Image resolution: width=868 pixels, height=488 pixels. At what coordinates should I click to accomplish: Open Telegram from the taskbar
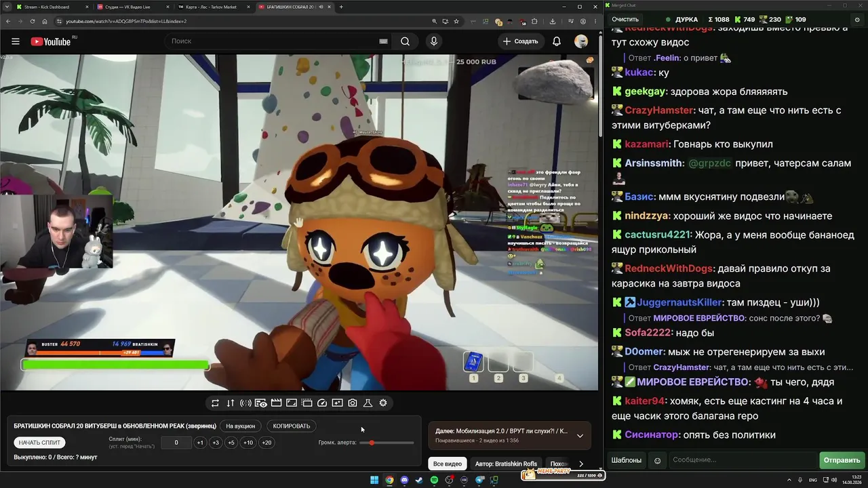pyautogui.click(x=479, y=481)
